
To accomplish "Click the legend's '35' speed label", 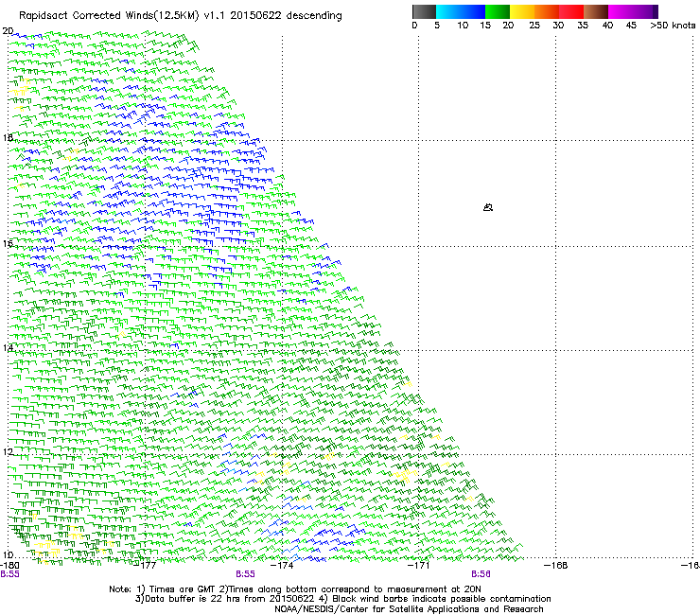I will tap(583, 26).
